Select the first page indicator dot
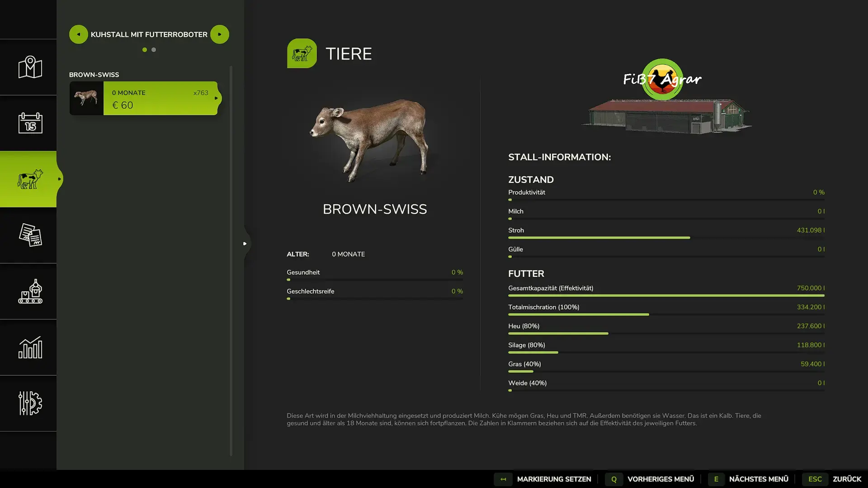The width and height of the screenshot is (868, 488). click(x=145, y=50)
